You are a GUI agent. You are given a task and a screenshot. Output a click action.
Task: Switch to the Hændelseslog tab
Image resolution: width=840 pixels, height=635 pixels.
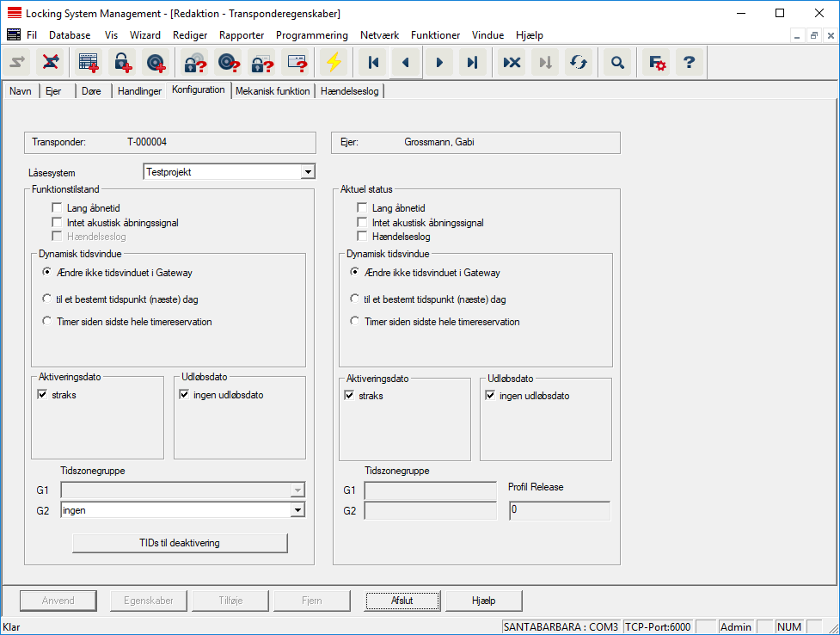tap(350, 91)
